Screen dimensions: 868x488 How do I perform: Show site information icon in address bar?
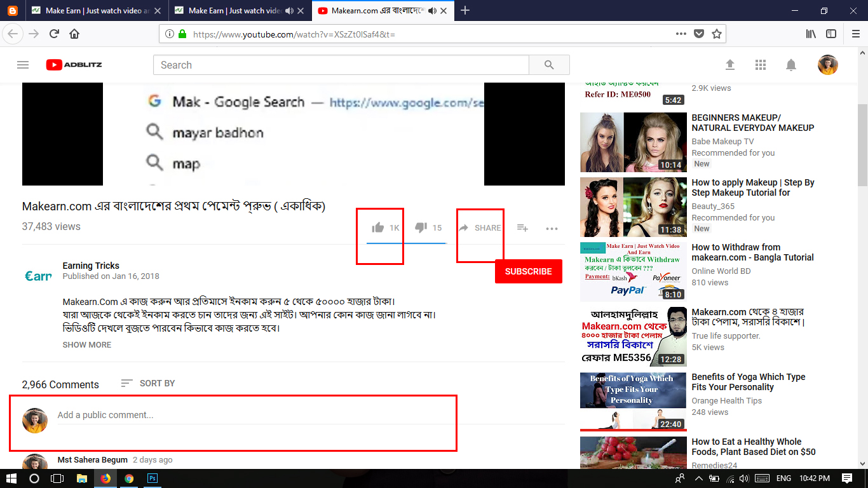tap(170, 34)
